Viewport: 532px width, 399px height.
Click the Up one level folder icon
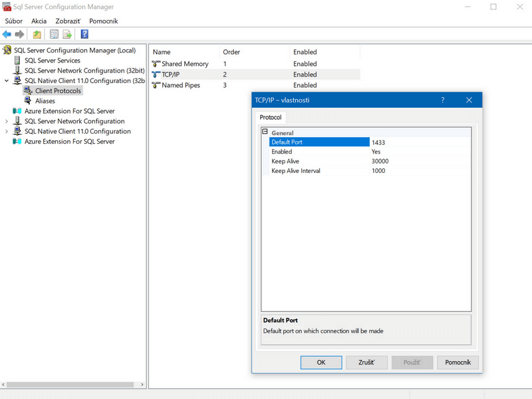37,35
